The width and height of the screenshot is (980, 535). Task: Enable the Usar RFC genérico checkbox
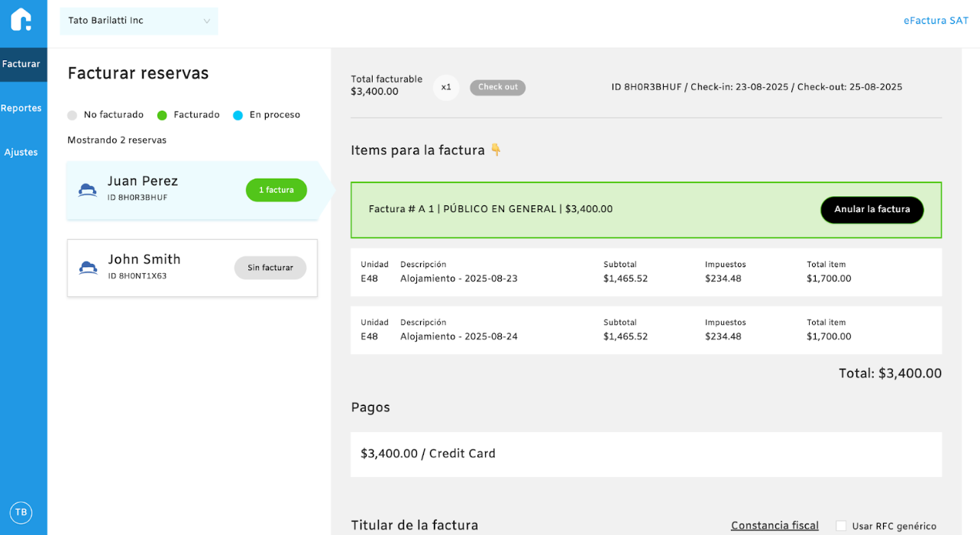pyautogui.click(x=841, y=526)
